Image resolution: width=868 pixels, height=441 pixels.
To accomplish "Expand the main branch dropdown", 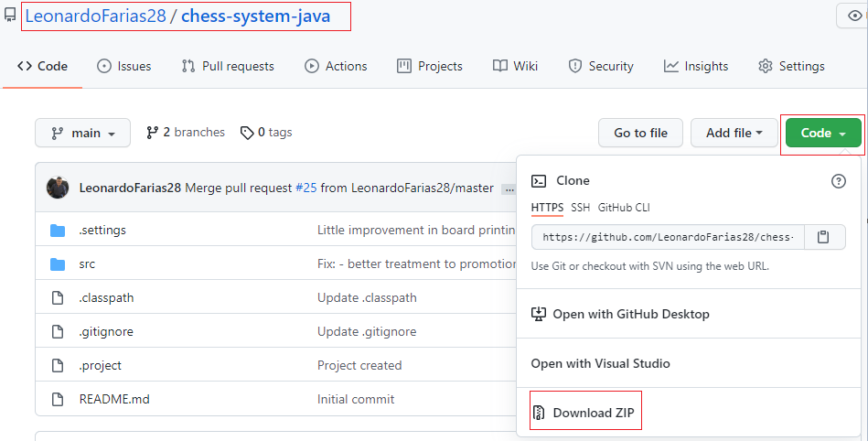I will (x=83, y=133).
